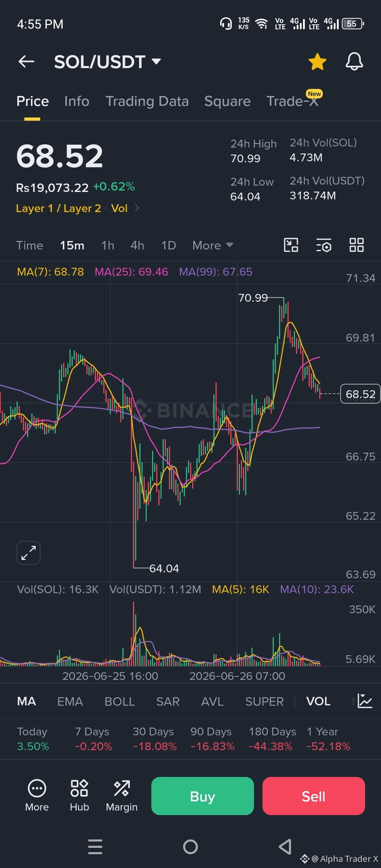The height and width of the screenshot is (868, 381).
Task: Expand the More intervals dropdown
Action: click(213, 245)
